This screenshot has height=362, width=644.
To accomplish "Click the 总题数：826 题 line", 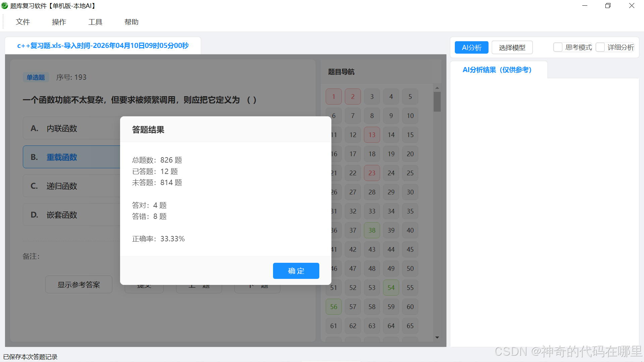I will (x=157, y=160).
